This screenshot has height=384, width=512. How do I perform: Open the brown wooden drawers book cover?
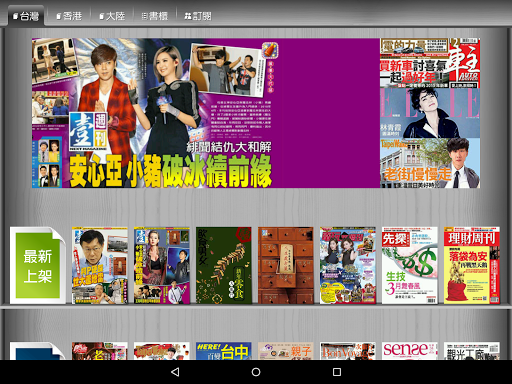click(x=286, y=265)
